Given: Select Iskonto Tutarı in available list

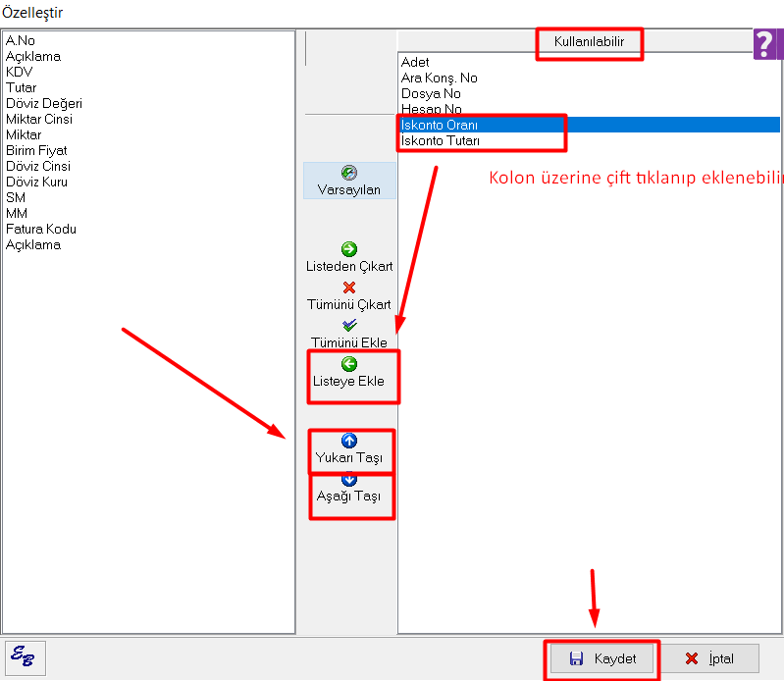Looking at the screenshot, I should (x=590, y=140).
